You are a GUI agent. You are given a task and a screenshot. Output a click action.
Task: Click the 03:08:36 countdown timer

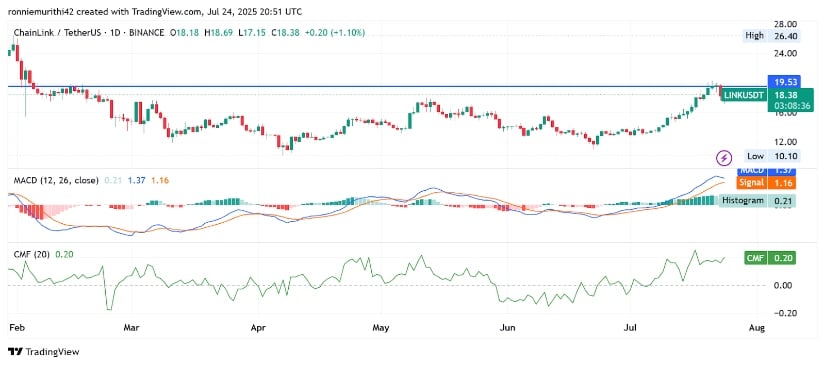tap(791, 106)
